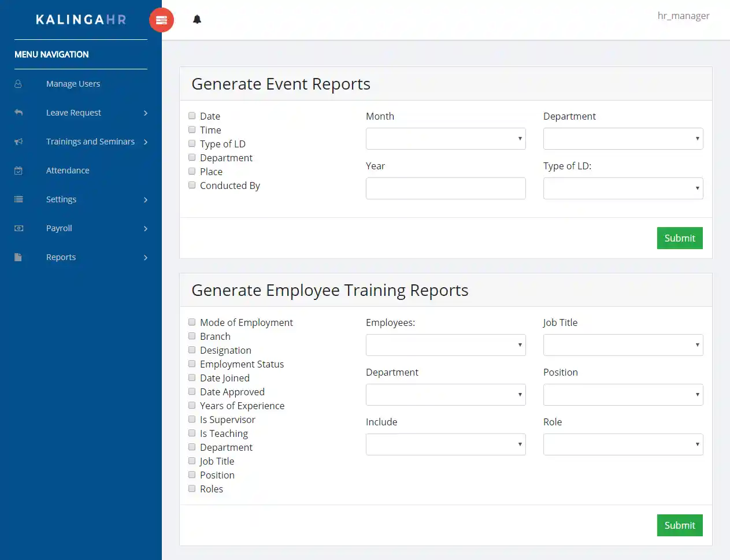This screenshot has height=560, width=730.
Task: Click the Leave Request reply-arrow icon
Action: click(x=18, y=113)
